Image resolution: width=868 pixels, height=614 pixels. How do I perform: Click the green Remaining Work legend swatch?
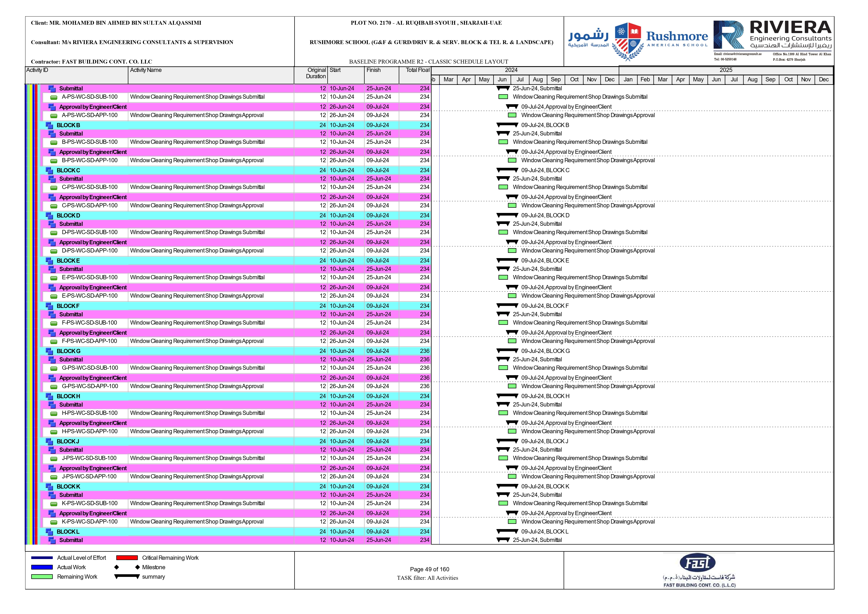pos(42,577)
